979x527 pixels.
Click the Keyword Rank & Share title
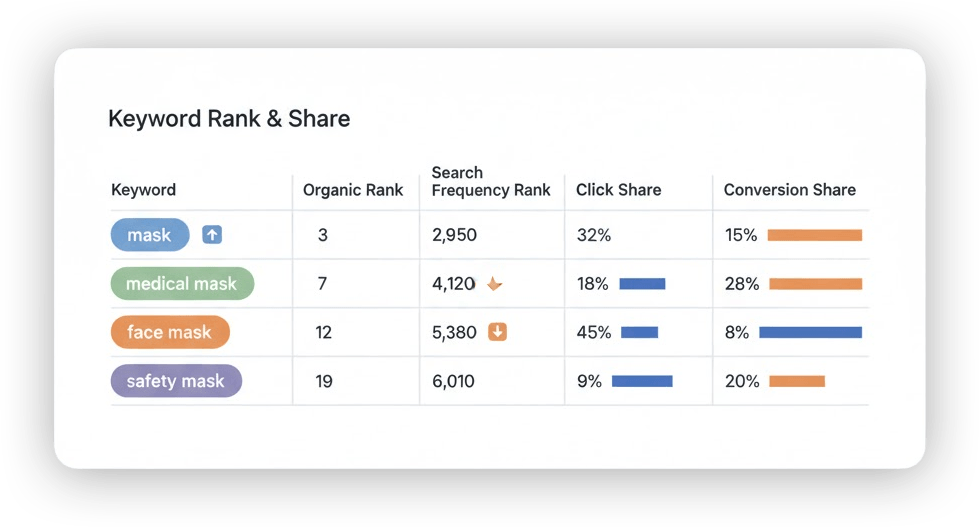pyautogui.click(x=229, y=119)
